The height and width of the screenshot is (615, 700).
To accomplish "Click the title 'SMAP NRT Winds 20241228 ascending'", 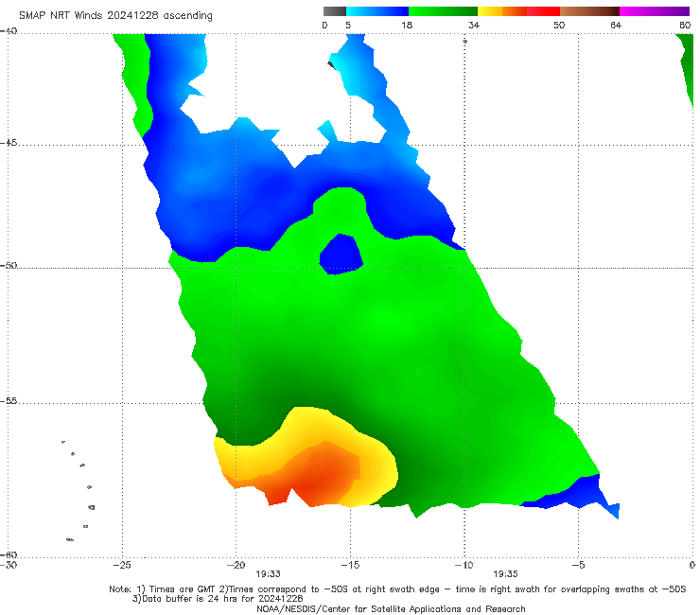I will pos(115,15).
